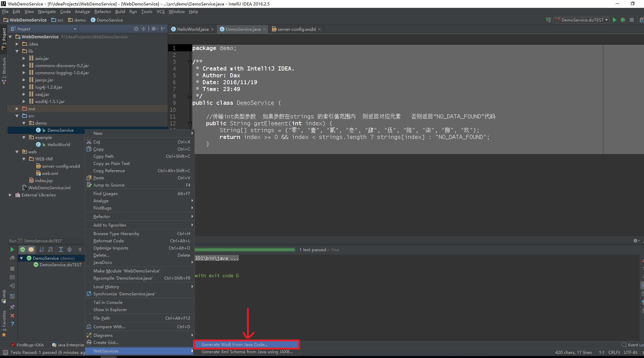
Task: Collapse the src folder
Action: (x=17, y=116)
